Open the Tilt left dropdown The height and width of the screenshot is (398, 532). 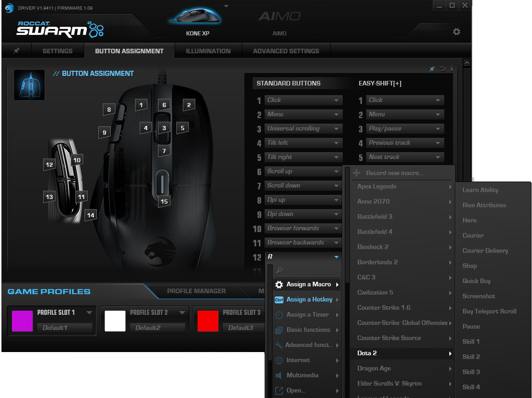point(303,143)
